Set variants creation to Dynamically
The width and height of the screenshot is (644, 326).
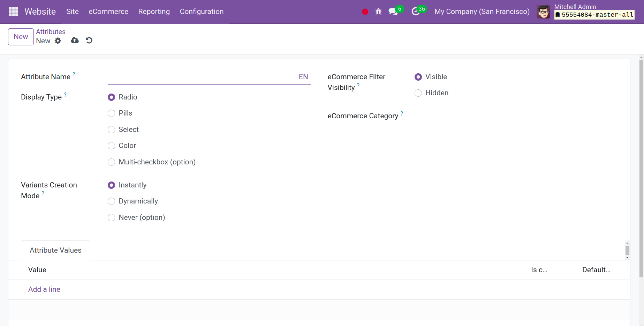pos(111,201)
